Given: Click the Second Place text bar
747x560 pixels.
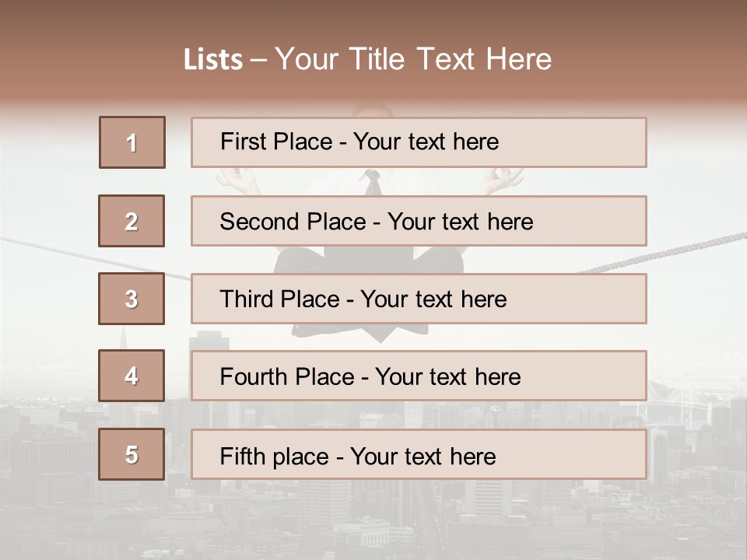Looking at the screenshot, I should point(419,221).
